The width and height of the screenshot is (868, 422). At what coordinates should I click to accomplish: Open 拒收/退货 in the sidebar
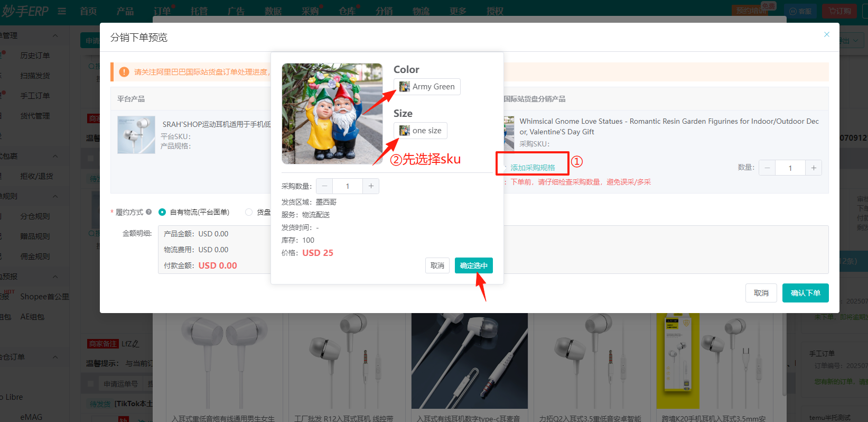coord(36,176)
